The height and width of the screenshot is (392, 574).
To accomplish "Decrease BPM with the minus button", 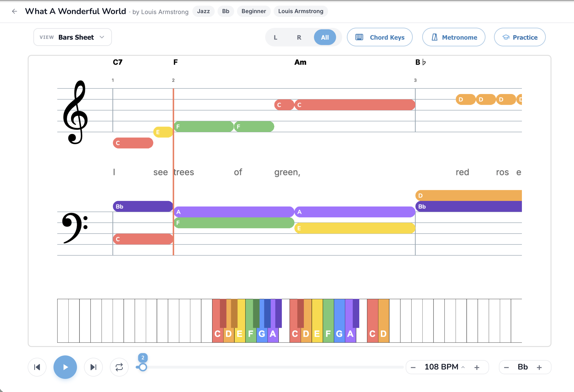I will tap(413, 367).
